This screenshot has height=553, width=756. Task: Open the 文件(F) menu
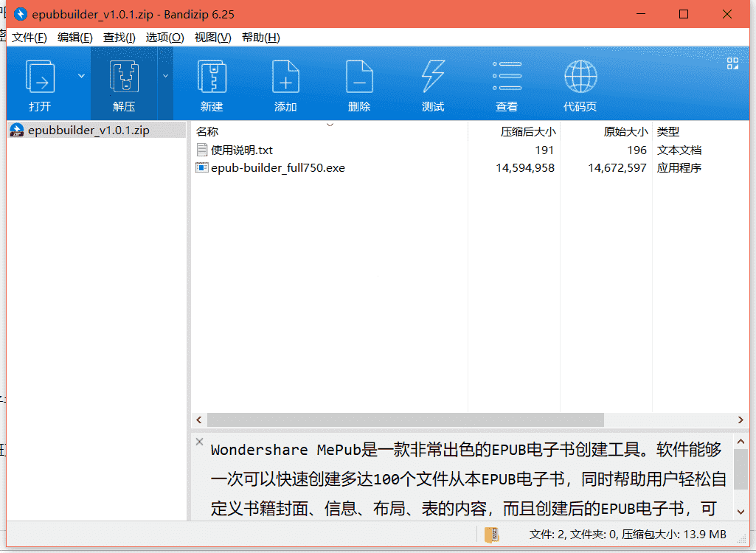point(30,38)
